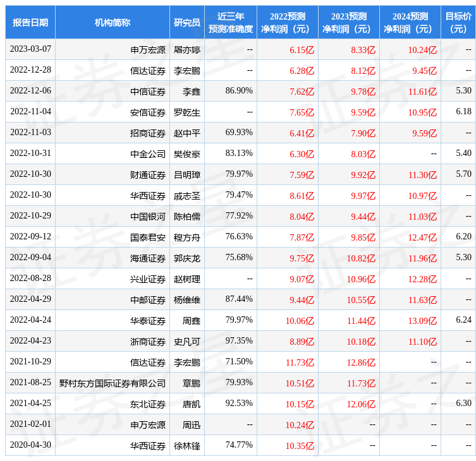Click 2024 forecast value 10.24亿
This screenshot has height=461, width=476.
pos(422,50)
